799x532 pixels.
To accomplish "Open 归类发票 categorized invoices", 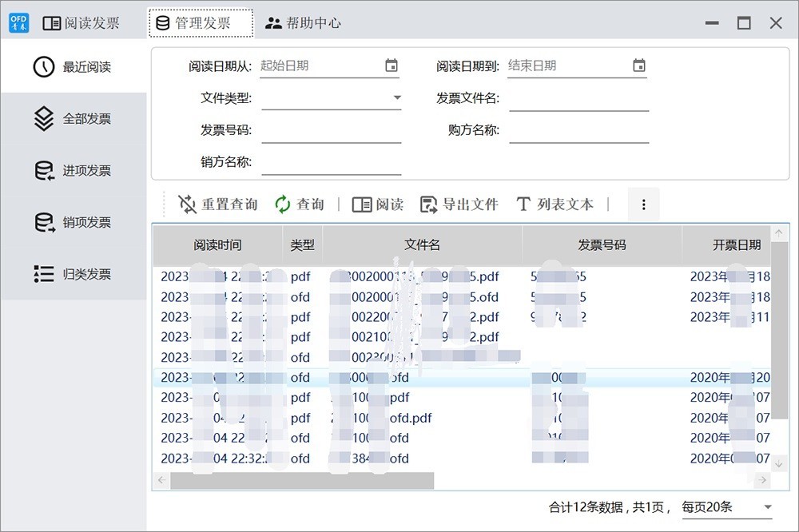I will pos(73,275).
